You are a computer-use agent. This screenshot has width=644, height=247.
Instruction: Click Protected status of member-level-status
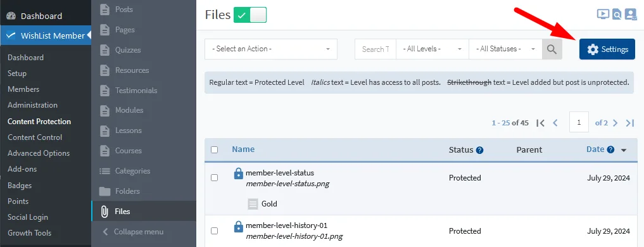point(465,178)
